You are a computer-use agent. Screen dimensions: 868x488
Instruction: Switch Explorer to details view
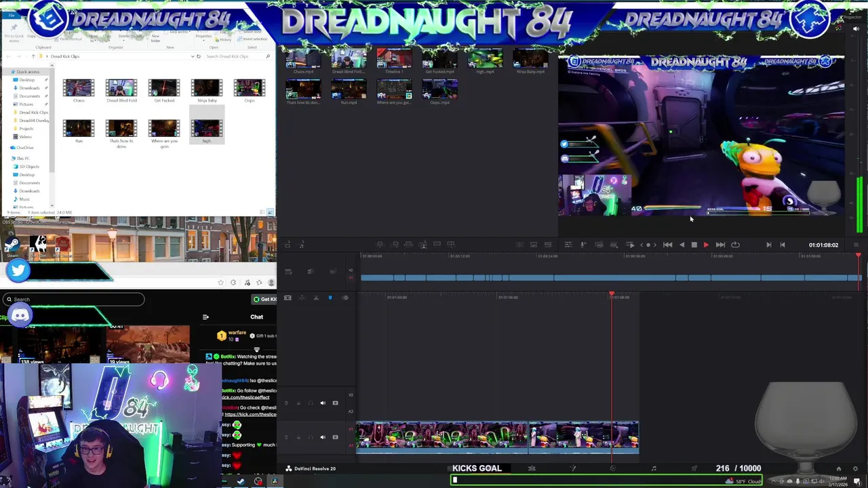click(263, 213)
